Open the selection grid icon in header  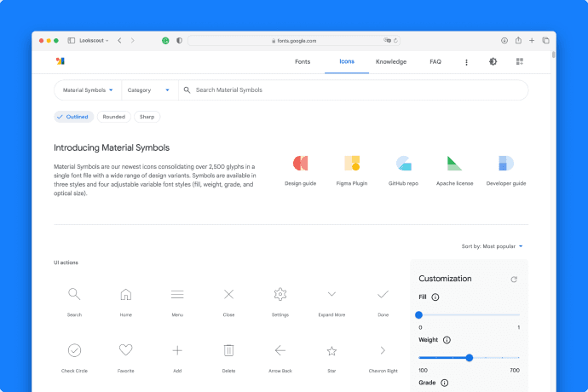tap(519, 61)
